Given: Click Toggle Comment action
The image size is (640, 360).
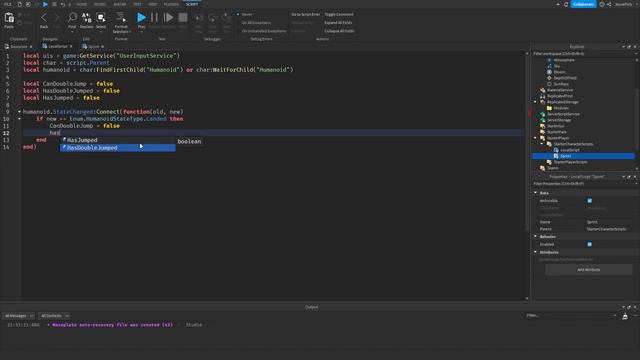Looking at the screenshot, I should (339, 14).
